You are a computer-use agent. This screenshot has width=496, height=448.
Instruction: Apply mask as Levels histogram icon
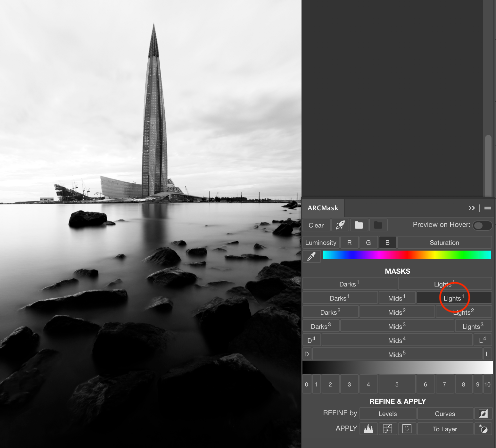[x=368, y=429]
